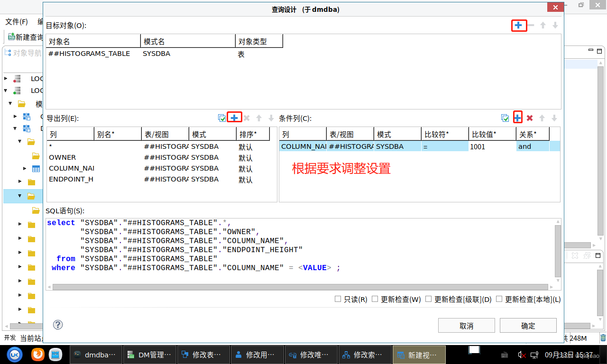This screenshot has width=607, height=364.
Task: Select all export columns icon
Action: (x=222, y=118)
